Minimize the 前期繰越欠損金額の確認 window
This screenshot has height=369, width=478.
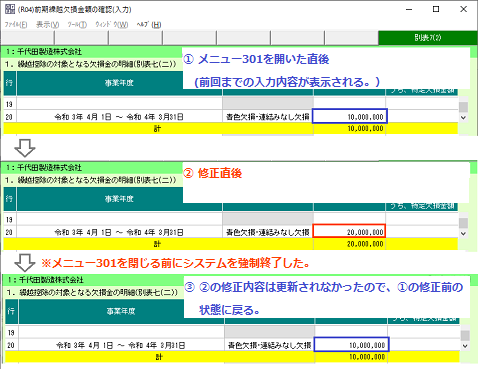coord(409,9)
